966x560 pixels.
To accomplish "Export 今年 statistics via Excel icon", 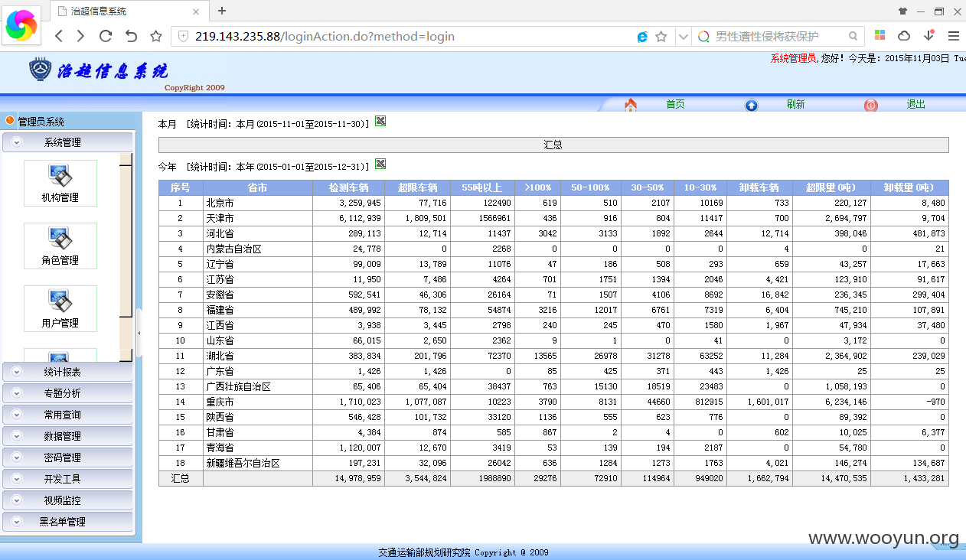I will 380,164.
